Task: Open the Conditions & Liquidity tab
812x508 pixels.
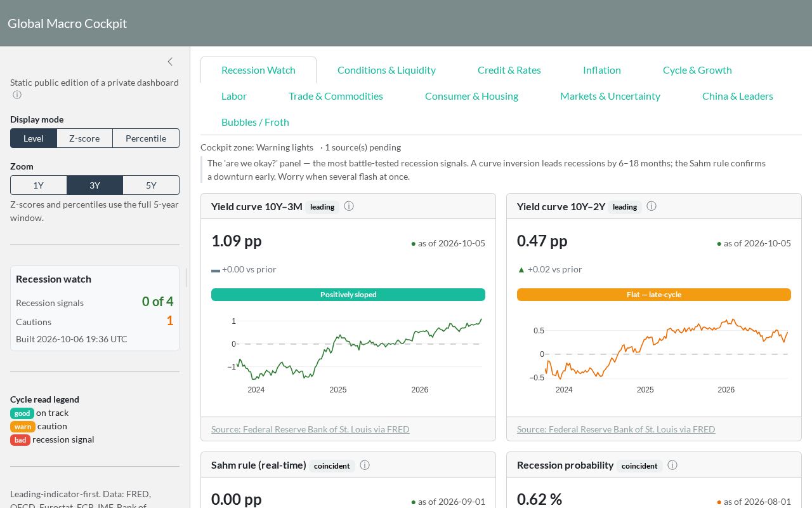Action: [x=386, y=70]
